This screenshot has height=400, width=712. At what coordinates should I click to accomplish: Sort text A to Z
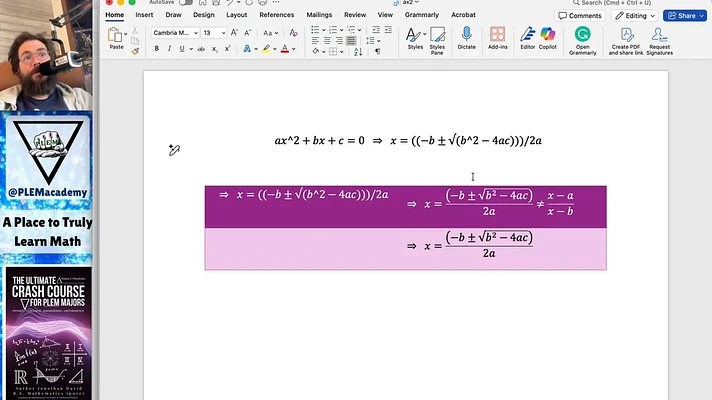coord(358,52)
